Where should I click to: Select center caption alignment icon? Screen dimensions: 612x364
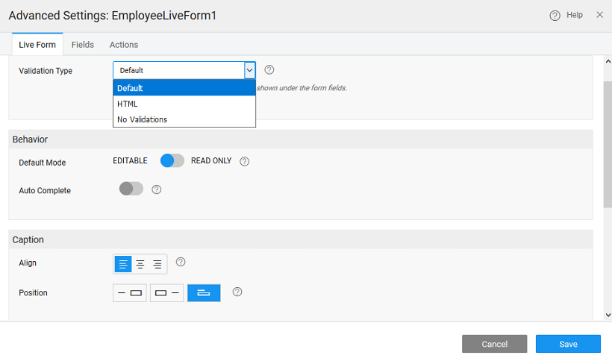(x=140, y=264)
